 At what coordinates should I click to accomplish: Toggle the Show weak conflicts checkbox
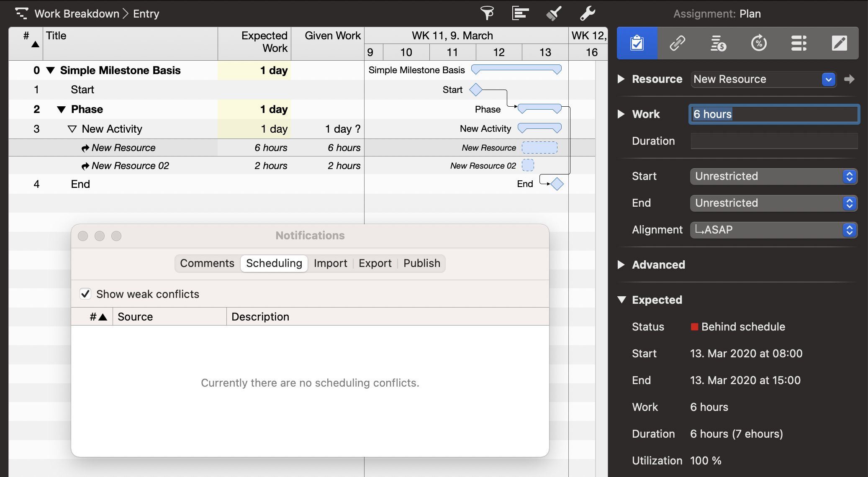point(86,294)
